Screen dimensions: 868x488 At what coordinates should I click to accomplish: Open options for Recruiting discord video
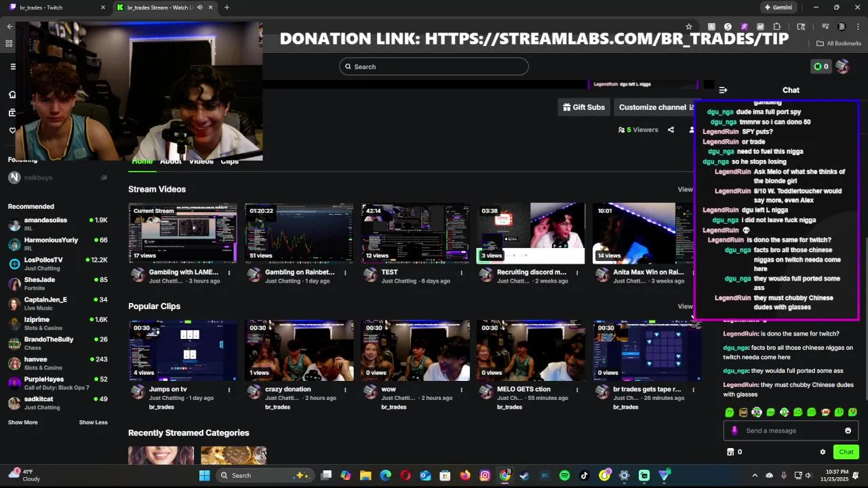click(x=576, y=273)
